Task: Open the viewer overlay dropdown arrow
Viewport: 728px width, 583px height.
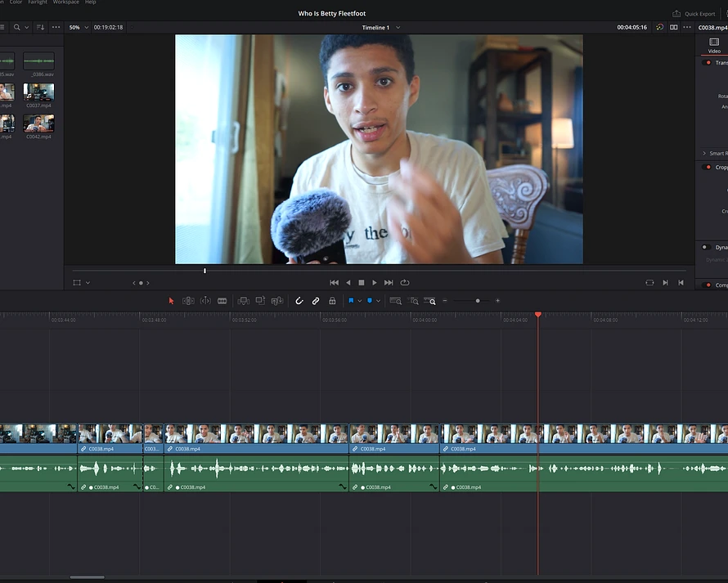Action: tap(88, 283)
